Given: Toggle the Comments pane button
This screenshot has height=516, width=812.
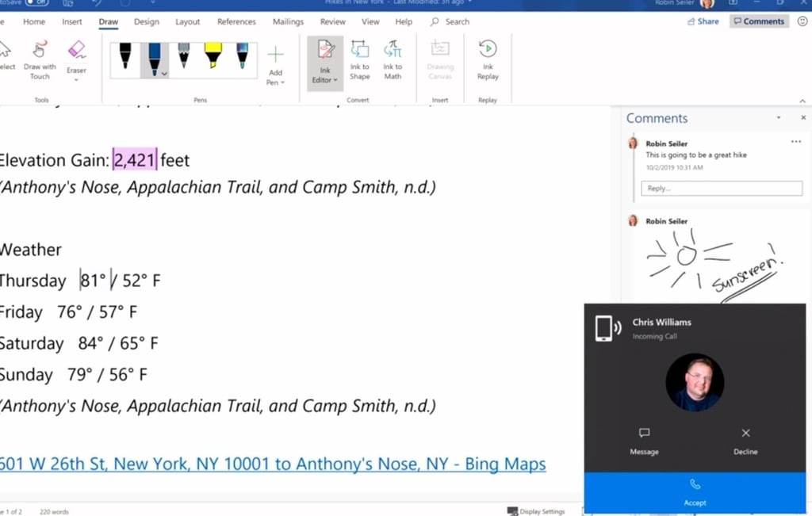Looking at the screenshot, I should 759,21.
